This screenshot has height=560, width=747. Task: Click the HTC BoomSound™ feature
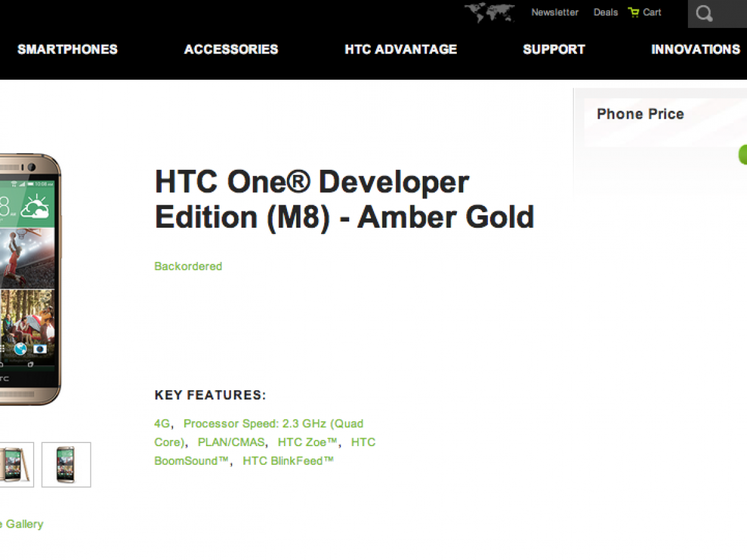(265, 452)
